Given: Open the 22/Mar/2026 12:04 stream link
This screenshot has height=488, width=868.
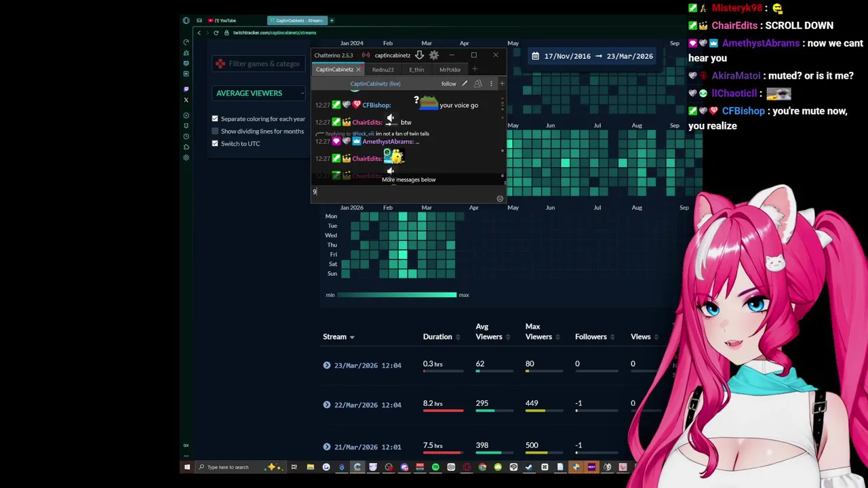Looking at the screenshot, I should [368, 405].
